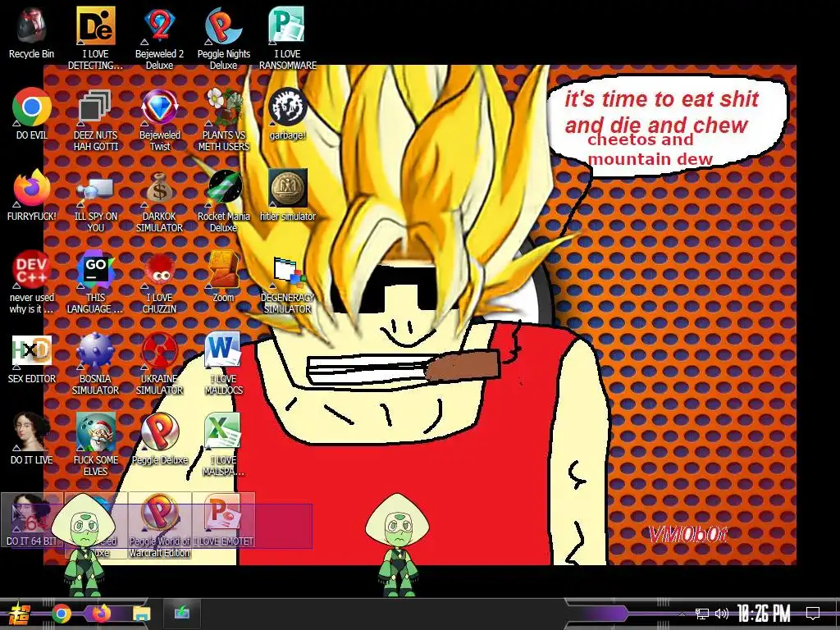The image size is (840, 630).
Task: Open the network status tray icon
Action: tap(702, 614)
